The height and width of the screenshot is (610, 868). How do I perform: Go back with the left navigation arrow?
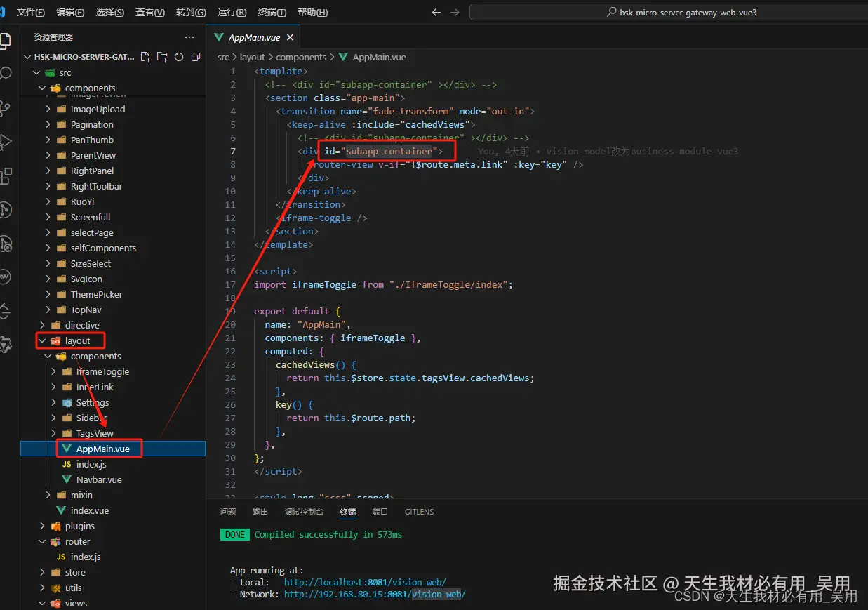(436, 12)
